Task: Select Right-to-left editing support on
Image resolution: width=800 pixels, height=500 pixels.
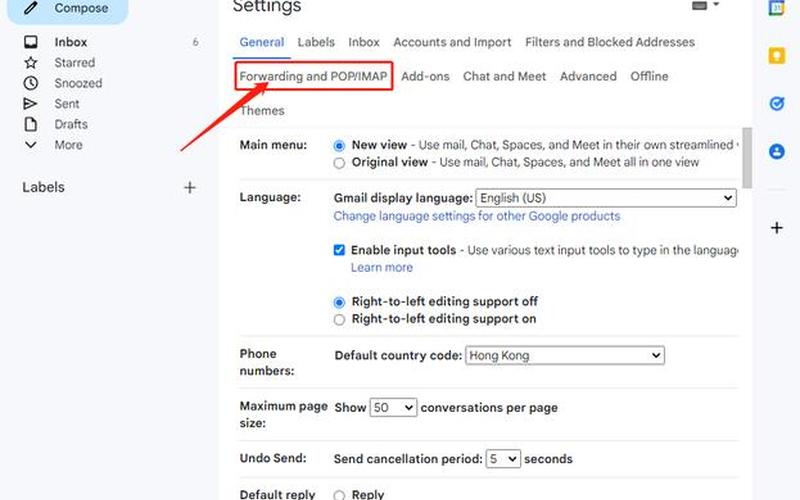Action: coord(339,319)
